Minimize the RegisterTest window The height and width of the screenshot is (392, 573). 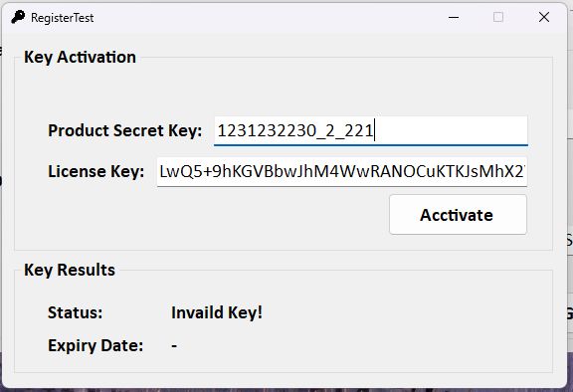coord(454,17)
